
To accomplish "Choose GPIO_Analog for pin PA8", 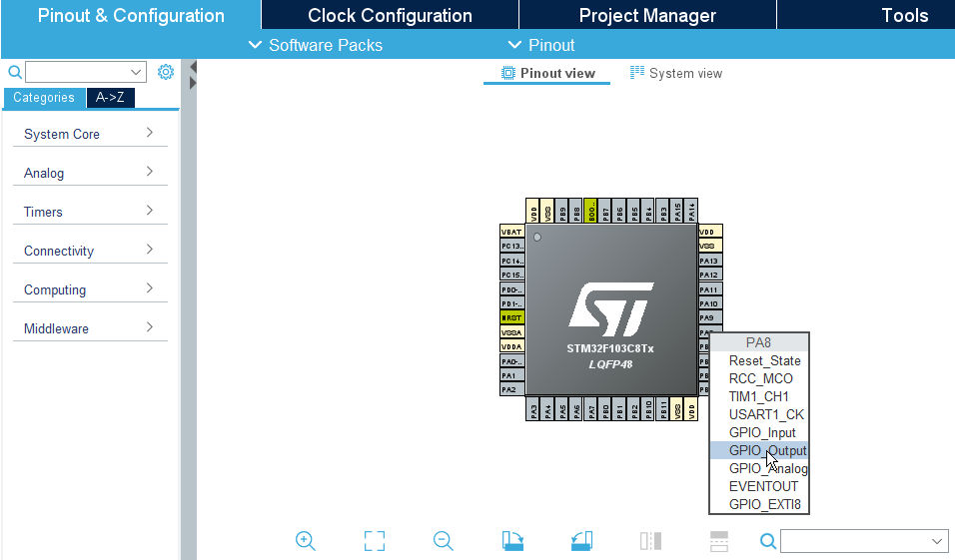I will [x=759, y=468].
